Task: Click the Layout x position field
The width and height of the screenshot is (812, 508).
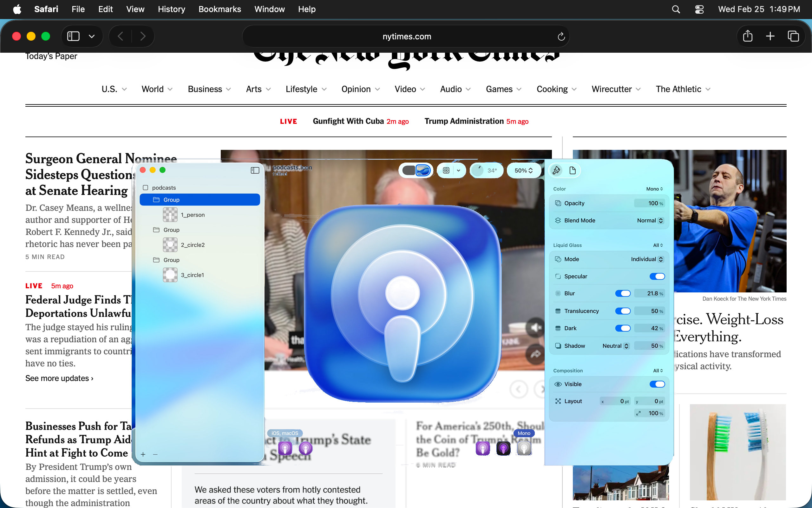Action: click(615, 401)
